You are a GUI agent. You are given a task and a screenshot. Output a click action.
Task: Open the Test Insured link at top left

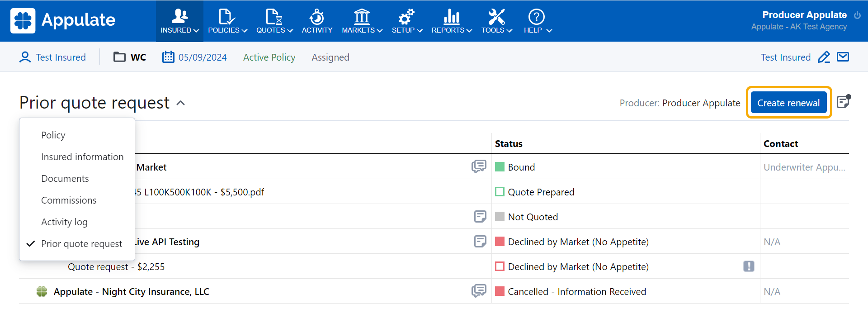pos(53,57)
